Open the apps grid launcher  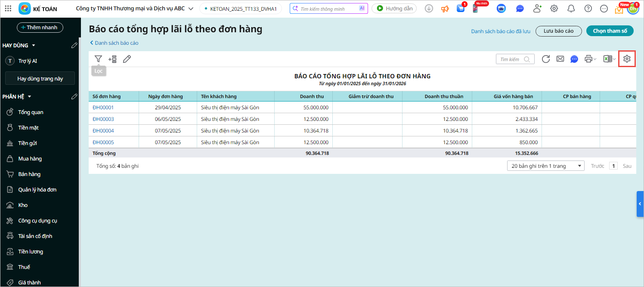click(8, 9)
